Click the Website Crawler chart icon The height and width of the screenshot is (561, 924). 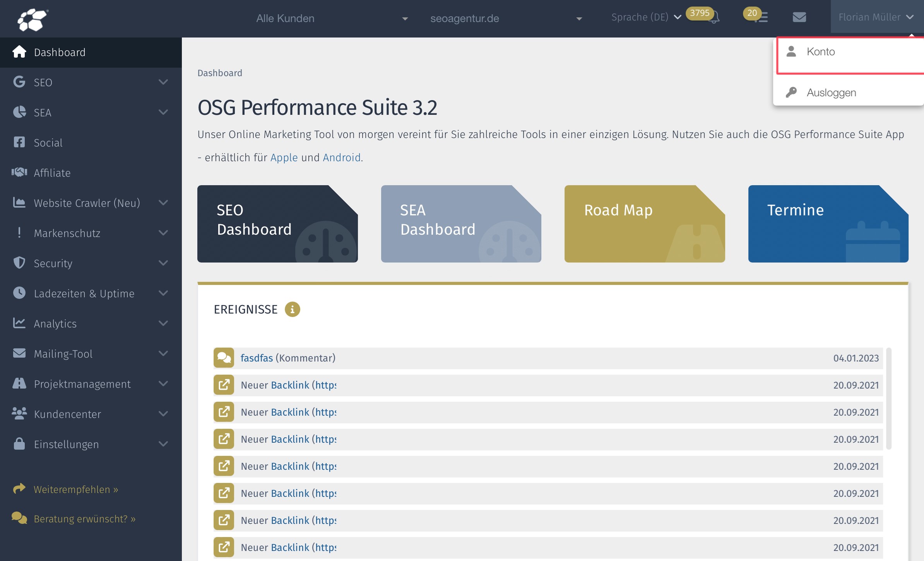19,203
